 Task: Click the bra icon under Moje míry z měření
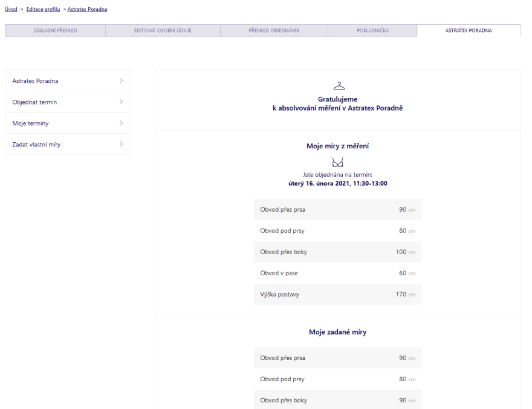(x=337, y=163)
